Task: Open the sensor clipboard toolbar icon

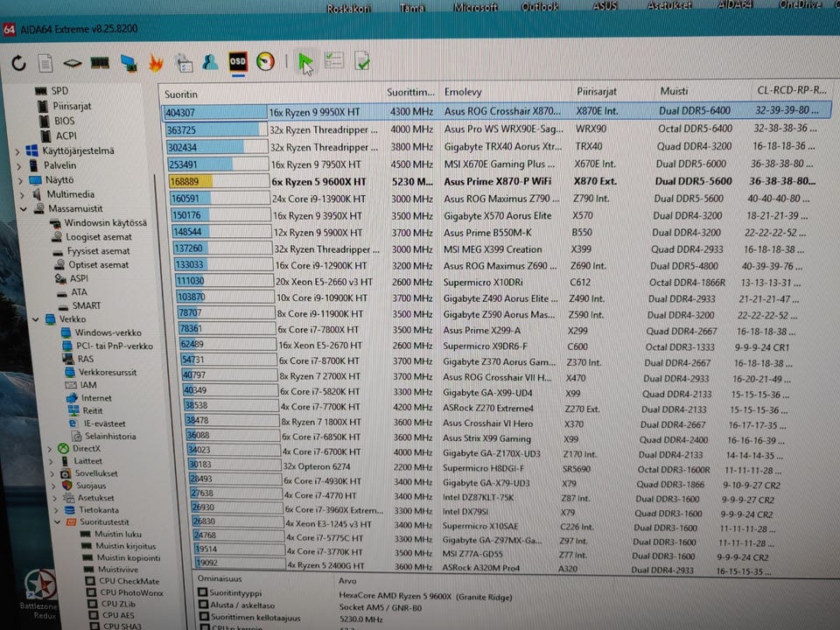Action: click(x=184, y=63)
